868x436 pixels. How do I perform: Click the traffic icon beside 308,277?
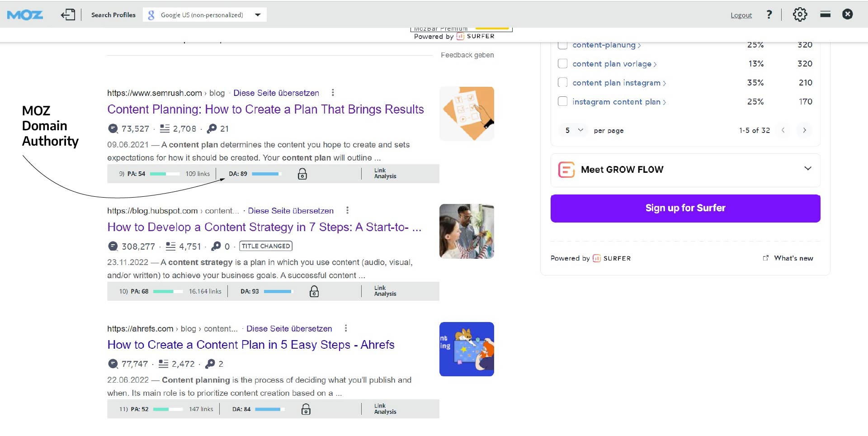[113, 246]
